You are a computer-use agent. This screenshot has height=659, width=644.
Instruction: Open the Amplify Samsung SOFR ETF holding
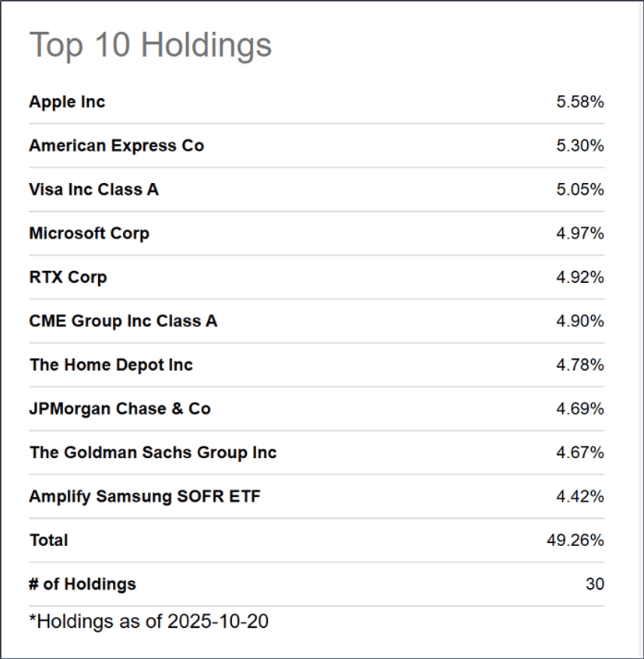145,496
